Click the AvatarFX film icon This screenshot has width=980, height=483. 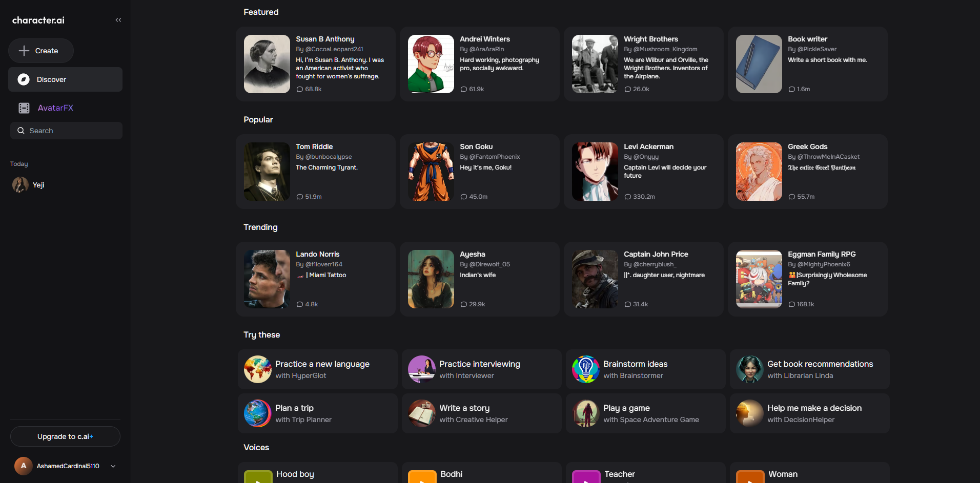coord(24,108)
